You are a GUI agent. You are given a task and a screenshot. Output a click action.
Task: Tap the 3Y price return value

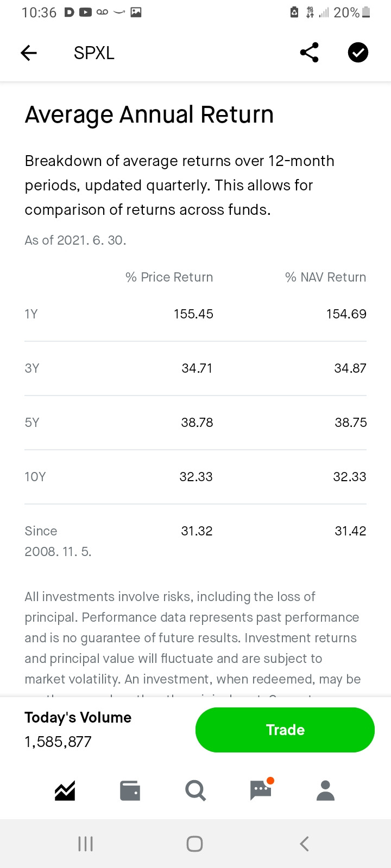tap(197, 368)
